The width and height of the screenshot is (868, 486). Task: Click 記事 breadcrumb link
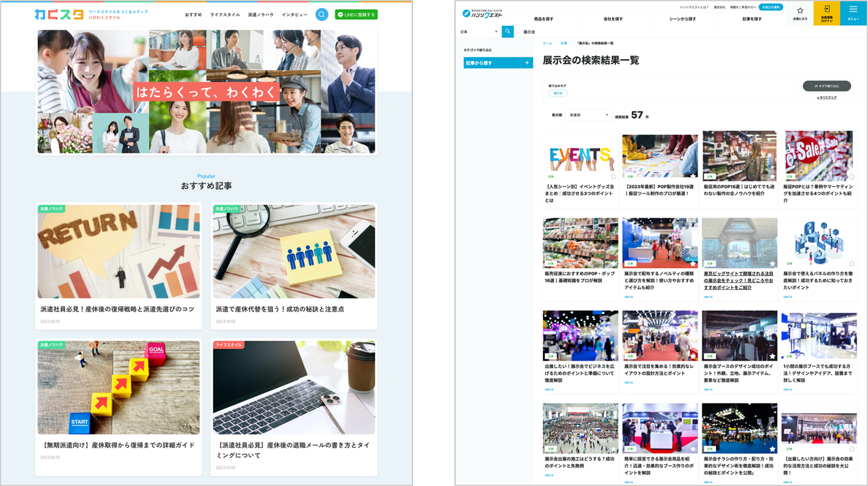pos(564,43)
